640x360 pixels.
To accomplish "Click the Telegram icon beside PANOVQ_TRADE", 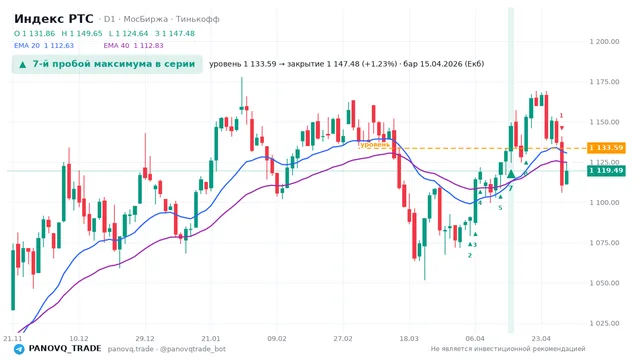I will [x=19, y=349].
